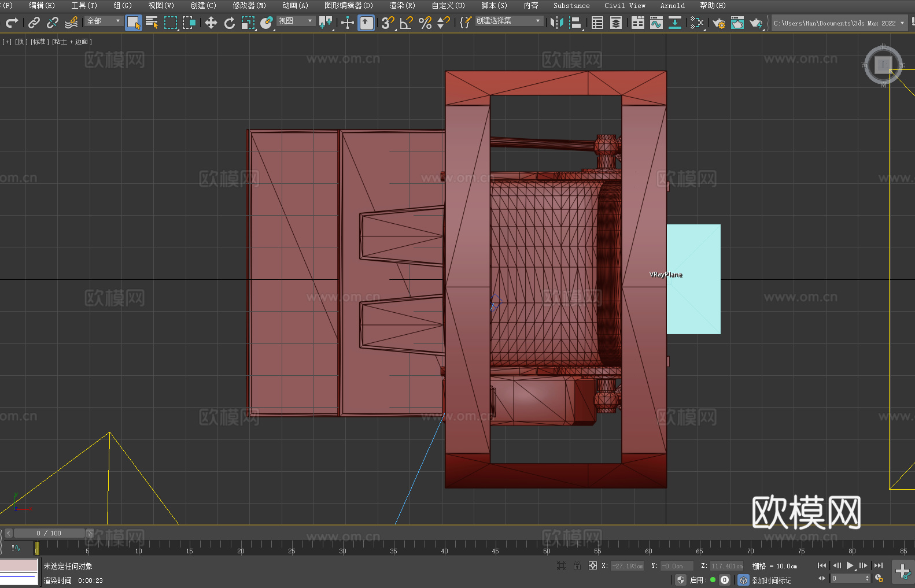Click the [标准] viewport shading label
The width and height of the screenshot is (915, 588).
[39, 42]
